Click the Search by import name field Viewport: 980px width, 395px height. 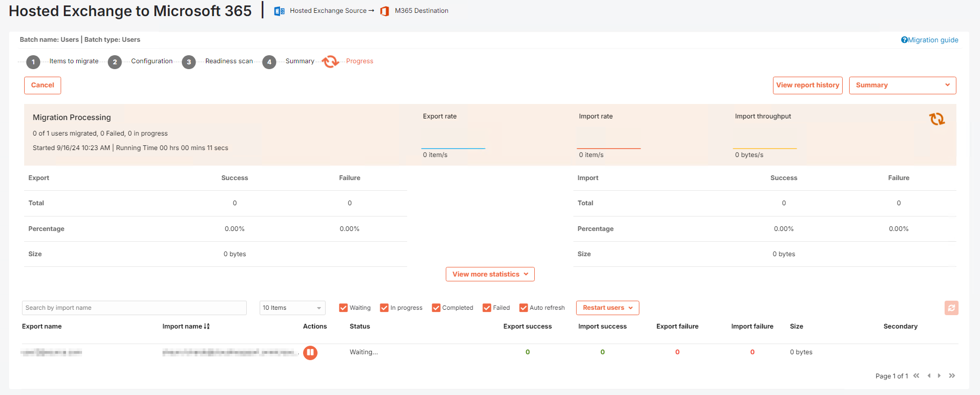click(x=134, y=308)
